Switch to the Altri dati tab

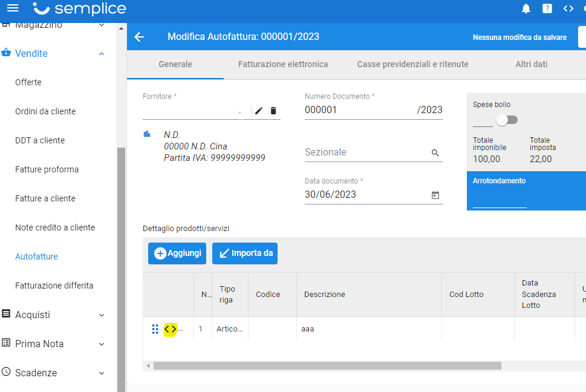click(531, 64)
